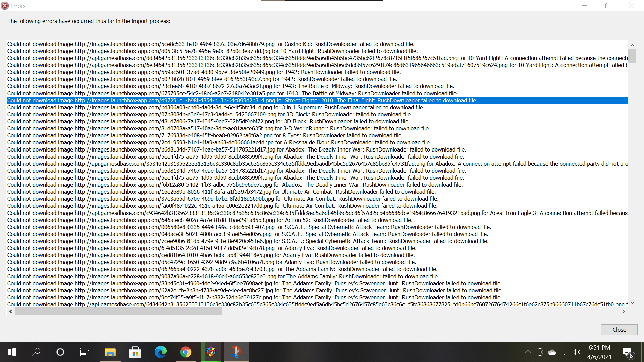Screen dimensions: 644x362
Task: Click the horizontal scrollbar right arrow
Action: 623,312
